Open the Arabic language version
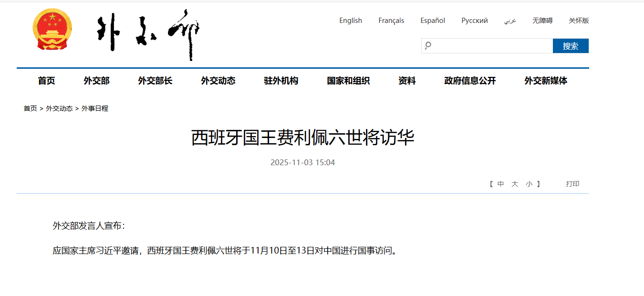This screenshot has width=644, height=296. 510,21
